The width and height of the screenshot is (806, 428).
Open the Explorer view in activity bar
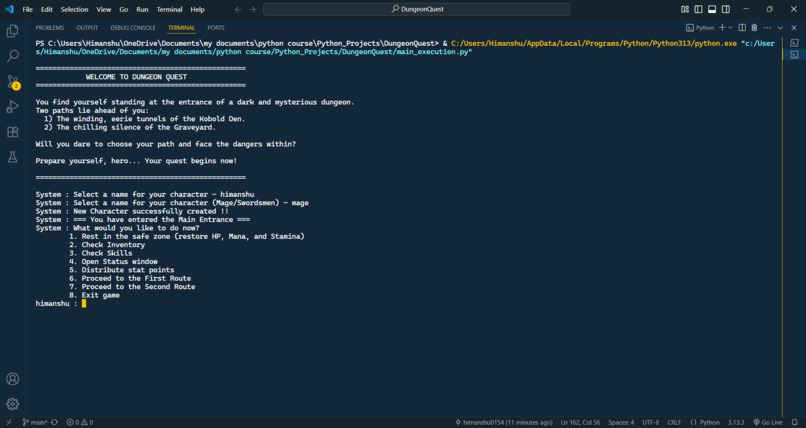(12, 31)
